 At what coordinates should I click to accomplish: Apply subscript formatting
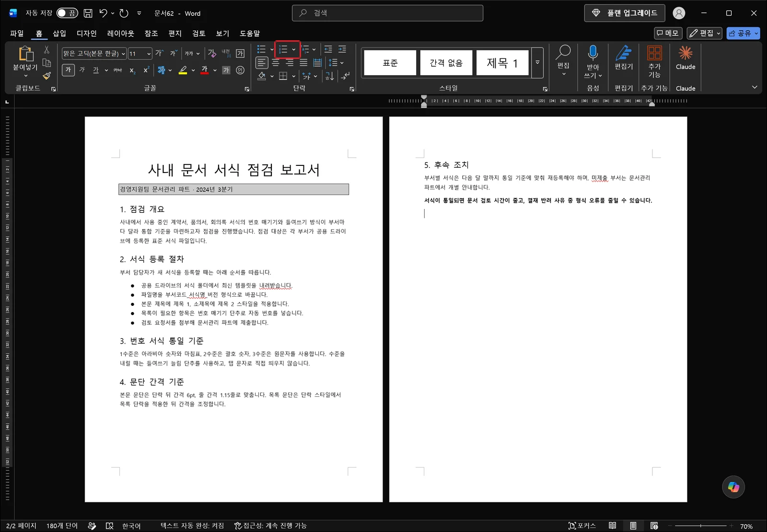[132, 70]
